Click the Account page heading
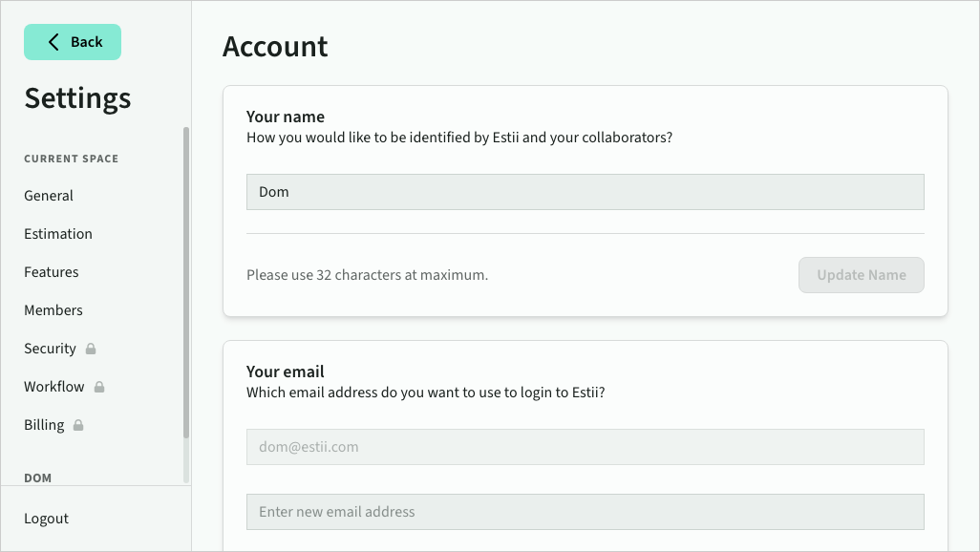The height and width of the screenshot is (552, 980). pos(275,47)
